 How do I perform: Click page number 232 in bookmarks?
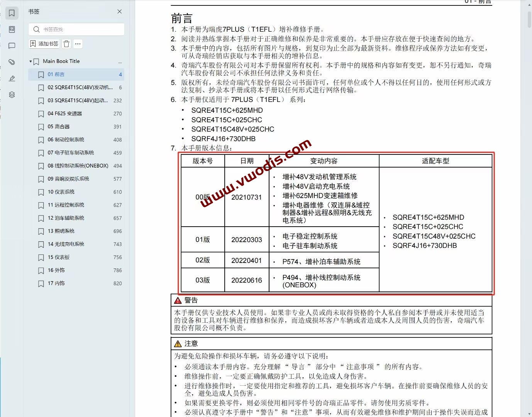(118, 100)
